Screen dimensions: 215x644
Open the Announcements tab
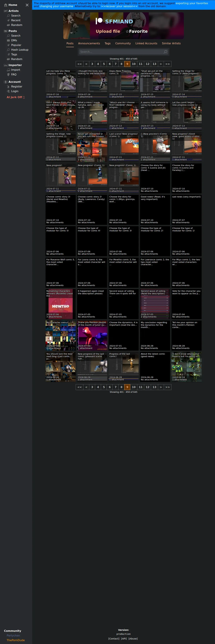89,43
